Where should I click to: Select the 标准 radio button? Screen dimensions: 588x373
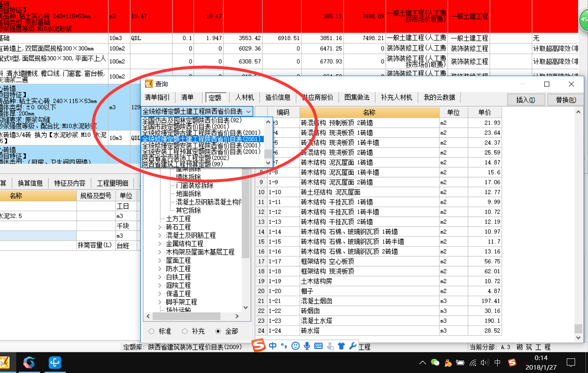151,331
